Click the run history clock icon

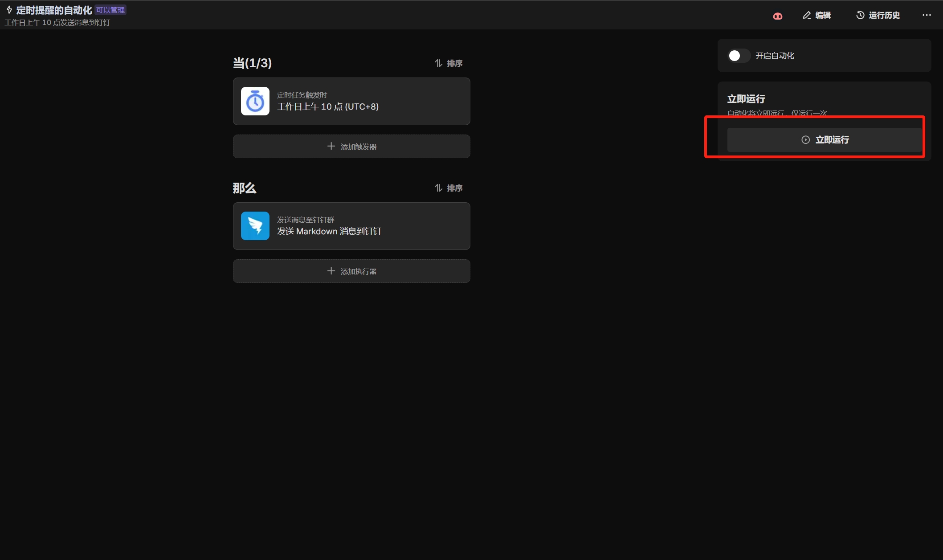pyautogui.click(x=860, y=15)
